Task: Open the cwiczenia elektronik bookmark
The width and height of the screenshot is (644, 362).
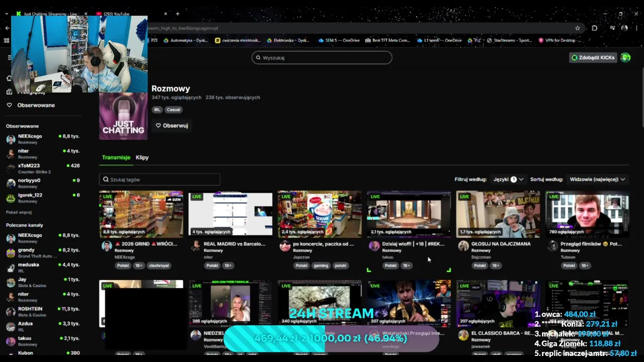Action: tap(237, 40)
